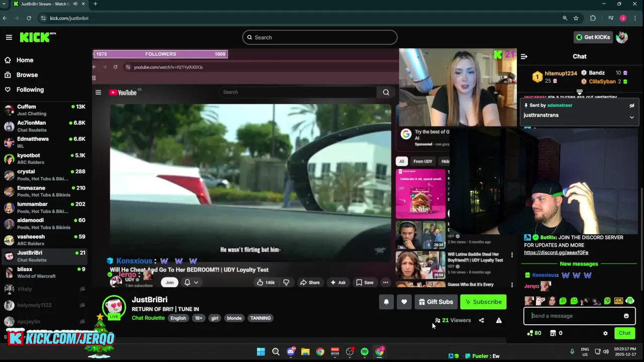Open the Kick hamburger sidebar menu
The height and width of the screenshot is (362, 644).
click(9, 37)
